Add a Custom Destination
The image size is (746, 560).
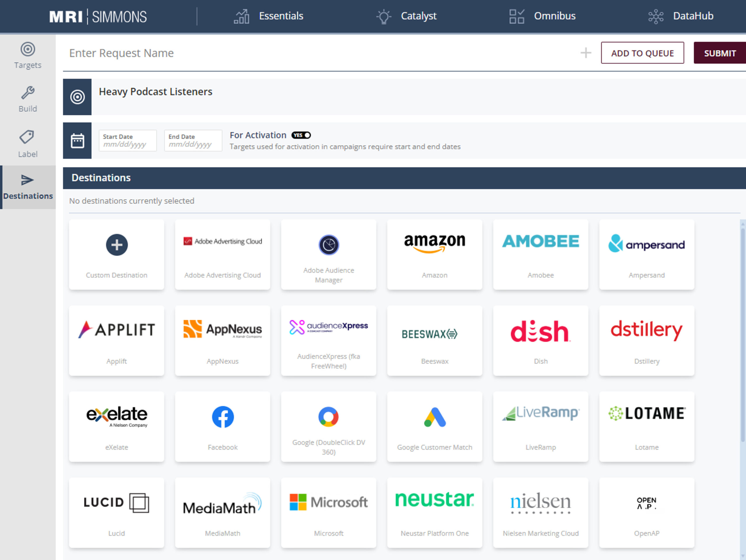tap(117, 254)
